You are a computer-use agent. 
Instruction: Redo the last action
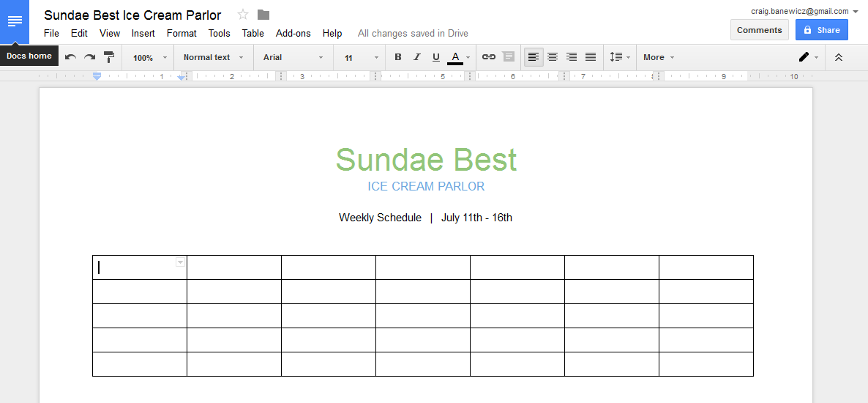tap(90, 57)
